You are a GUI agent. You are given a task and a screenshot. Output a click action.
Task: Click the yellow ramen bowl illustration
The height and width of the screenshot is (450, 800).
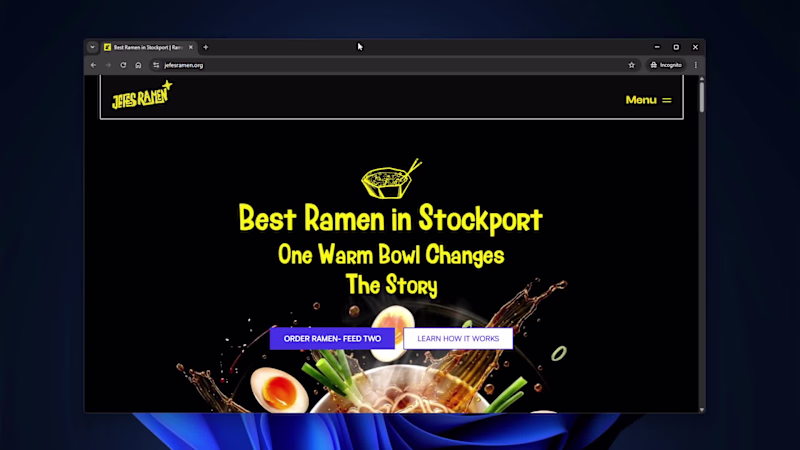click(x=391, y=179)
